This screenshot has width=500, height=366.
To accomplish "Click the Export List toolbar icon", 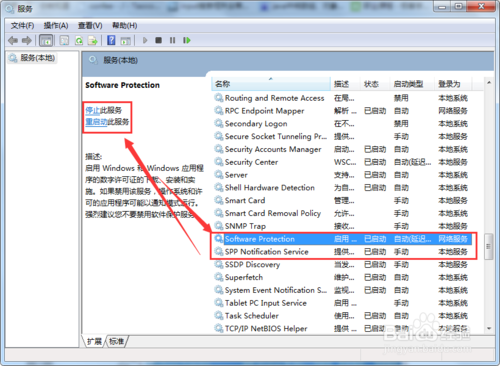I will pyautogui.click(x=93, y=41).
